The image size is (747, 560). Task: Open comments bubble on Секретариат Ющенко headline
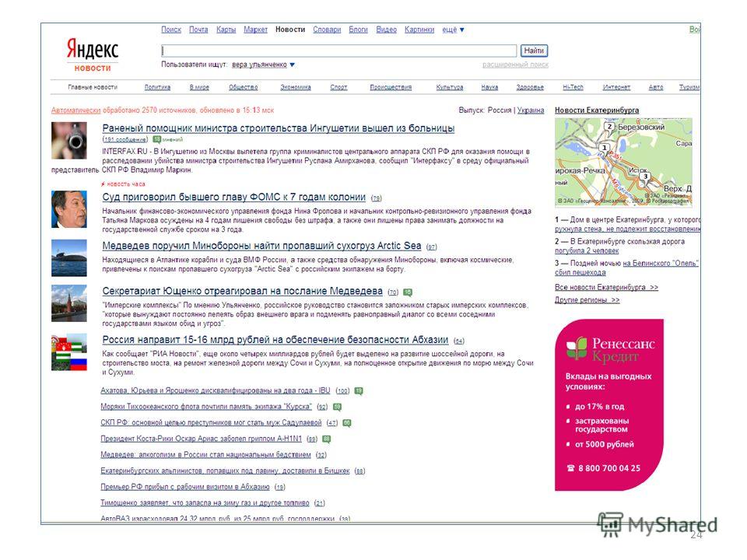[408, 292]
